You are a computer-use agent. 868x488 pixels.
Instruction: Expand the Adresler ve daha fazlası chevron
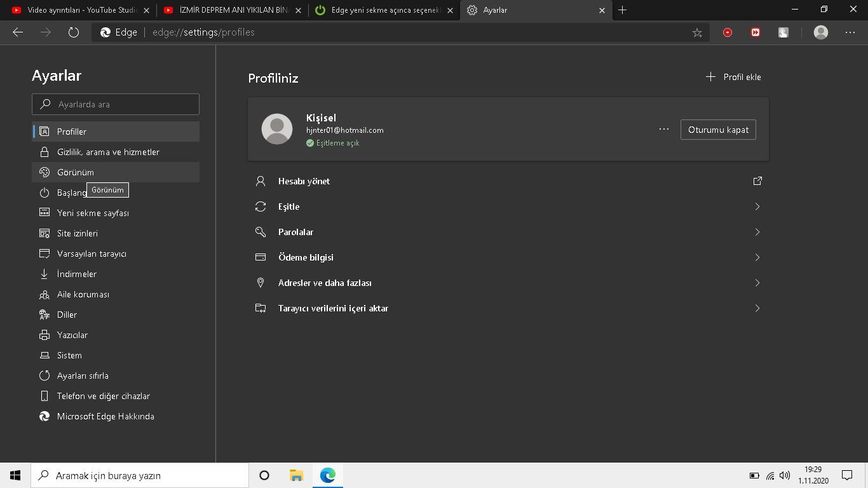point(757,283)
